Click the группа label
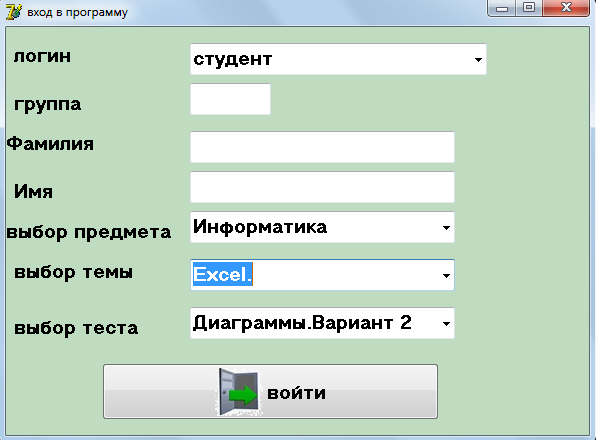Image resolution: width=596 pixels, height=440 pixels. (48, 104)
